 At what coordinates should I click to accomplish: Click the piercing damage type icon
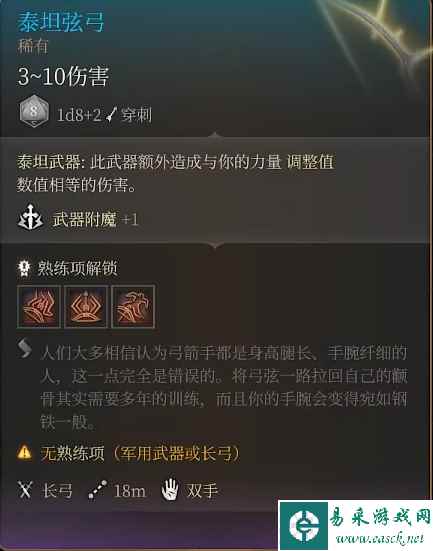[112, 115]
